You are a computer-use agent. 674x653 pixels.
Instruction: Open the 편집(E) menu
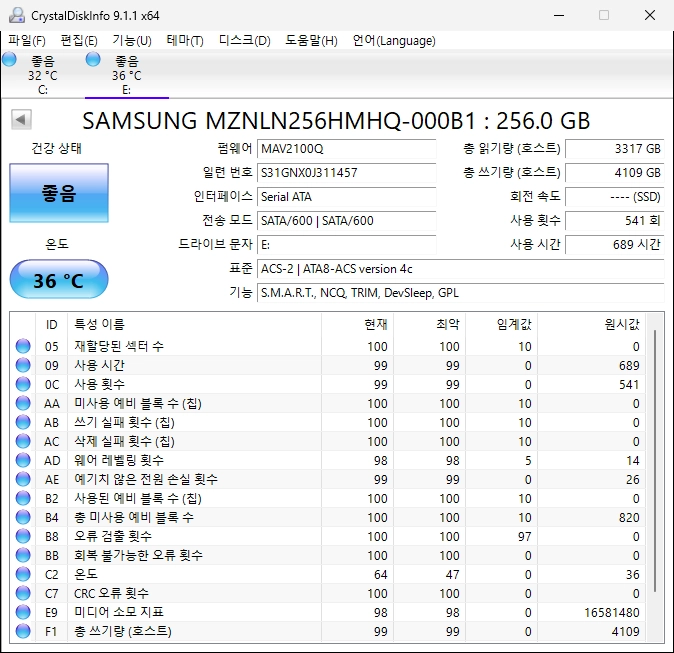[x=79, y=40]
